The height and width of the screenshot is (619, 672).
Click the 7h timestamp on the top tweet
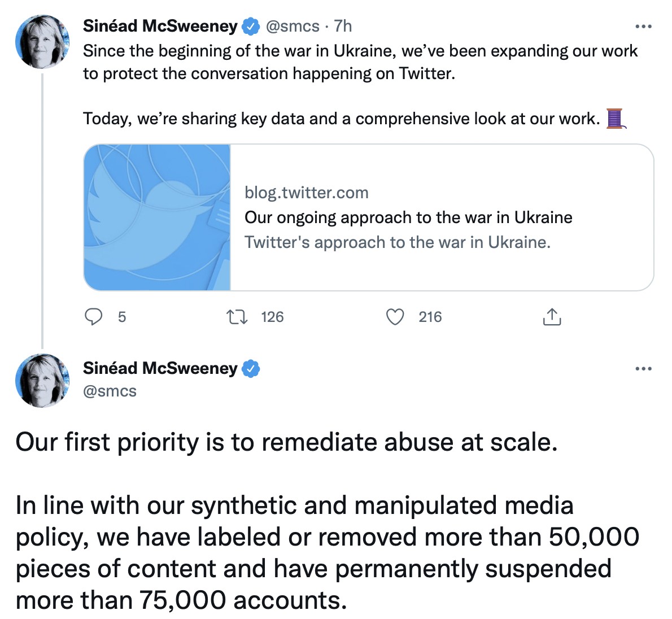[343, 26]
